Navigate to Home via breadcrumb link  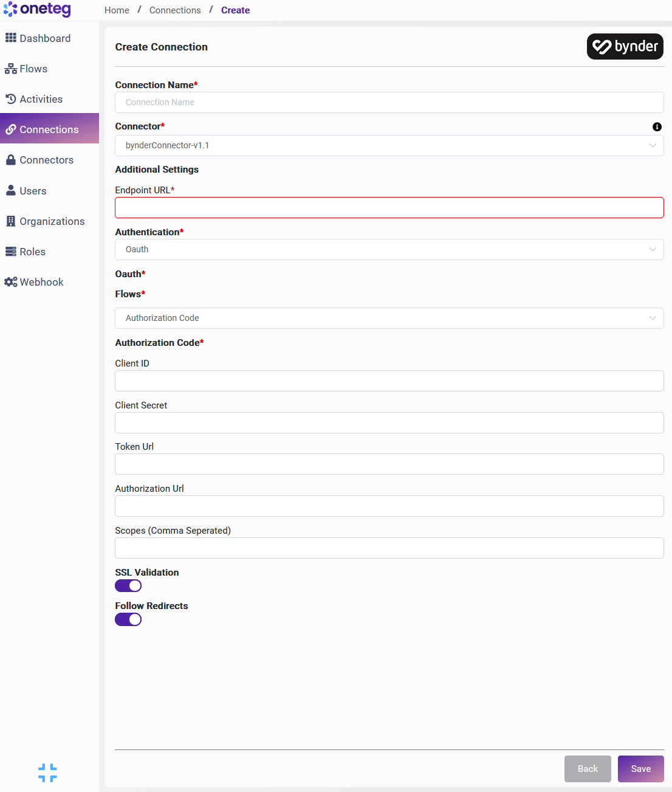coord(117,10)
